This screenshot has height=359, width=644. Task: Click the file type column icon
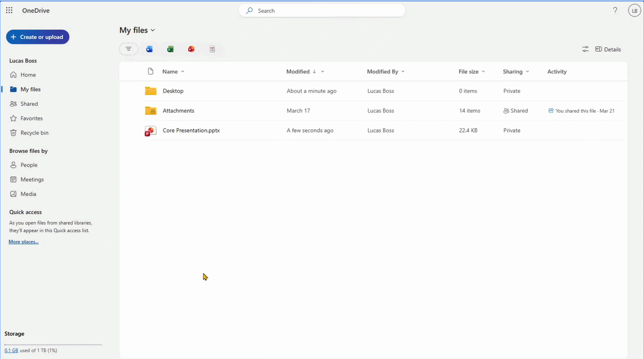tap(150, 71)
